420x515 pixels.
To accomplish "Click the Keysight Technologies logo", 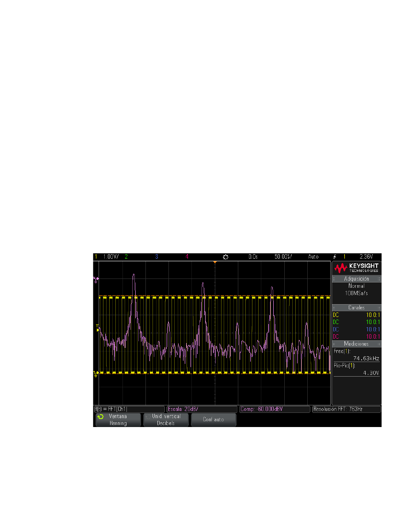I will coord(356,268).
